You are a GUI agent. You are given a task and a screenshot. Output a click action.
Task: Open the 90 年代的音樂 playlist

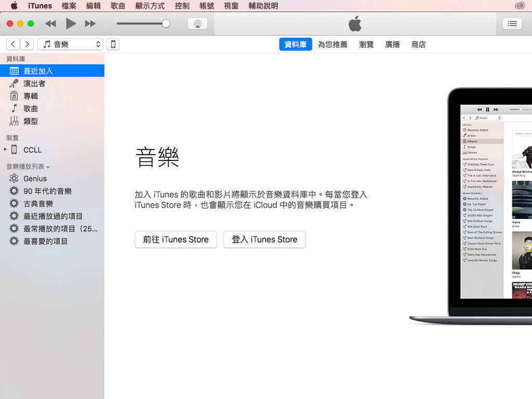tap(52, 191)
